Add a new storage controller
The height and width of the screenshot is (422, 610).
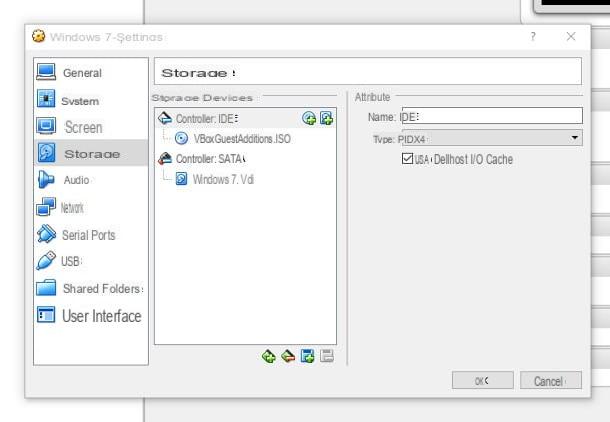[x=269, y=356]
